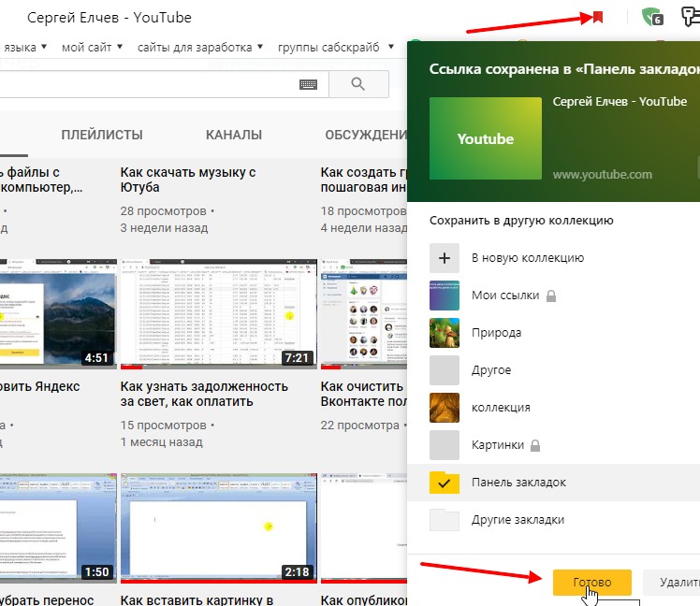Open the www.youtube.com link in popup
Screen dimensions: 700x606
point(603,175)
